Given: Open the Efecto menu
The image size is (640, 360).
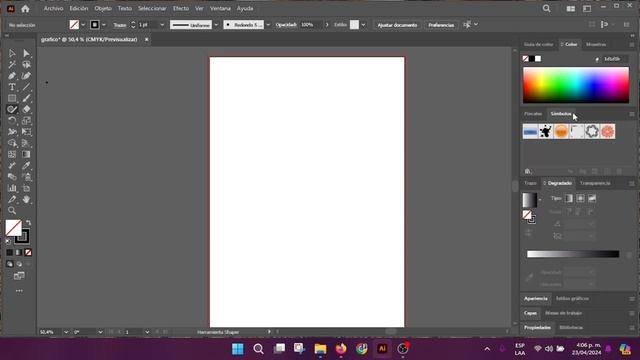Looking at the screenshot, I should tap(180, 9).
